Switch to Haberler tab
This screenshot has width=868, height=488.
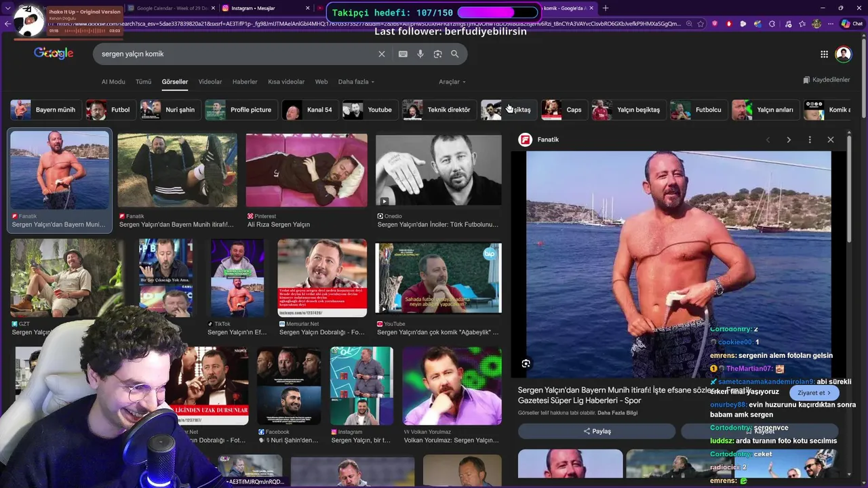(x=245, y=82)
